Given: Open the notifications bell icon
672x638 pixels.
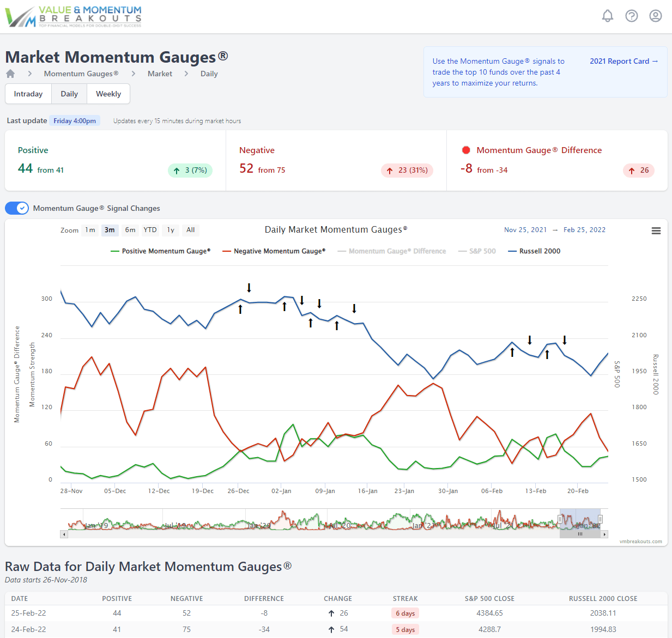Looking at the screenshot, I should (608, 16).
